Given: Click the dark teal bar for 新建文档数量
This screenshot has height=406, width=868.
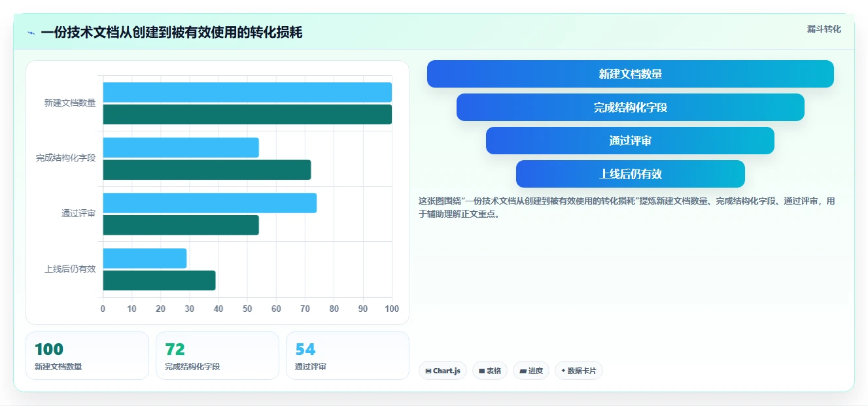Looking at the screenshot, I should coord(247,114).
